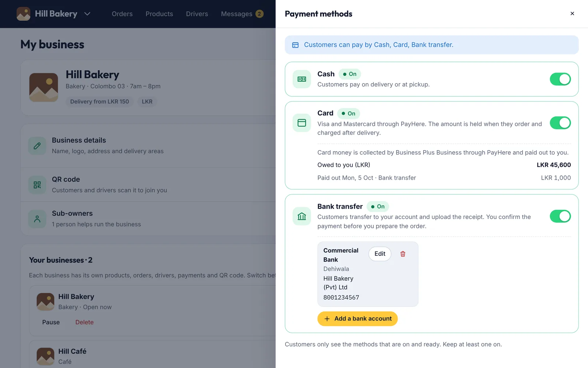The height and width of the screenshot is (368, 588).
Task: Open the Drivers tab
Action: click(x=197, y=14)
